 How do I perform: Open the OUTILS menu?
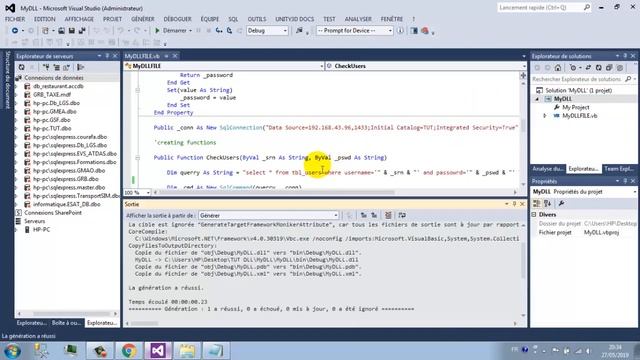pos(257,19)
